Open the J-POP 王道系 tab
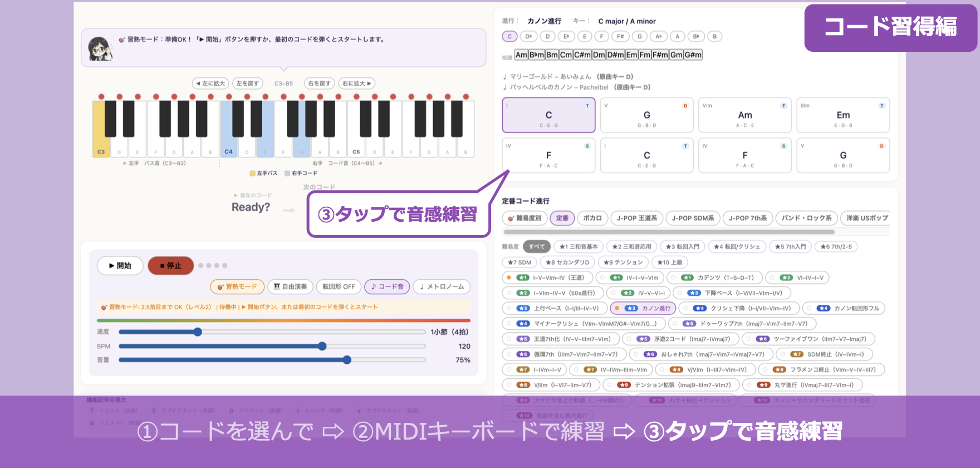Viewport: 980px width, 468px height. (637, 218)
